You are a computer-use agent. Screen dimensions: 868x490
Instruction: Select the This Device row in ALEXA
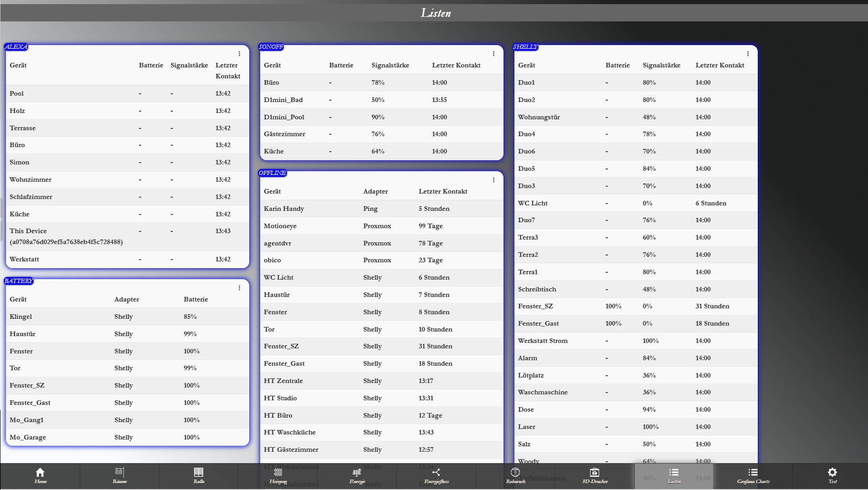point(127,236)
